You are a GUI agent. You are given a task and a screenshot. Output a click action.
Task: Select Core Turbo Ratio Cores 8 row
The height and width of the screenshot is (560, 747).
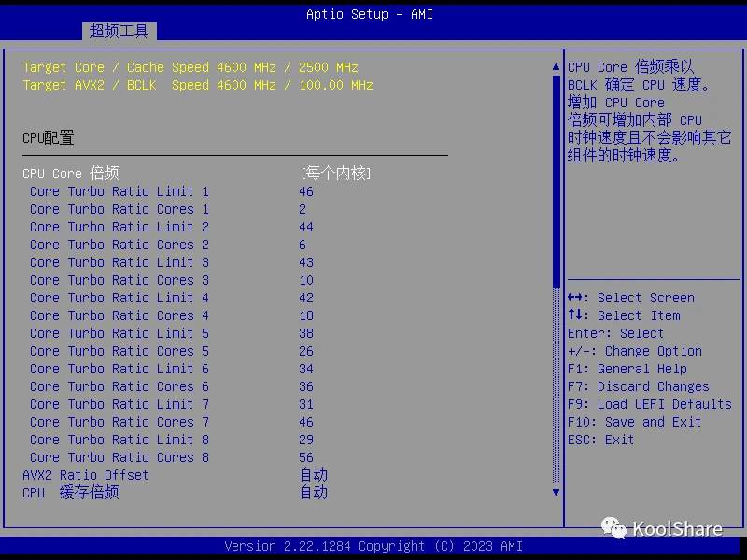point(172,457)
